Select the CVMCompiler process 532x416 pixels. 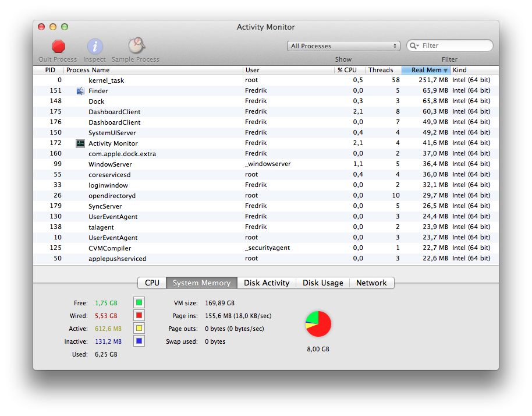[266, 248]
